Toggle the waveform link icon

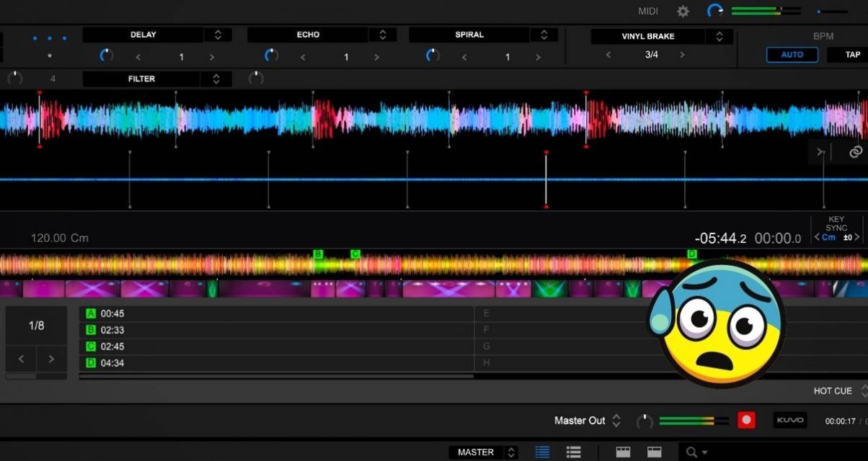pyautogui.click(x=856, y=151)
